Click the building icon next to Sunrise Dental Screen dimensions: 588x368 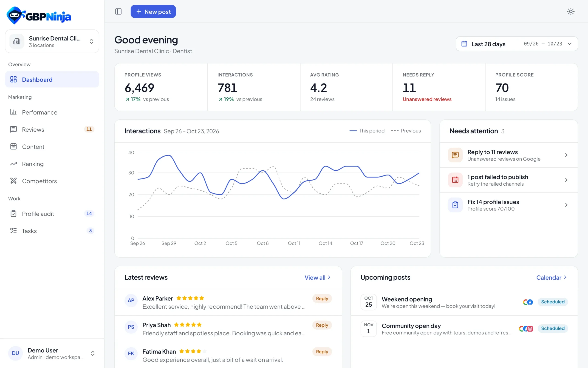tap(17, 41)
